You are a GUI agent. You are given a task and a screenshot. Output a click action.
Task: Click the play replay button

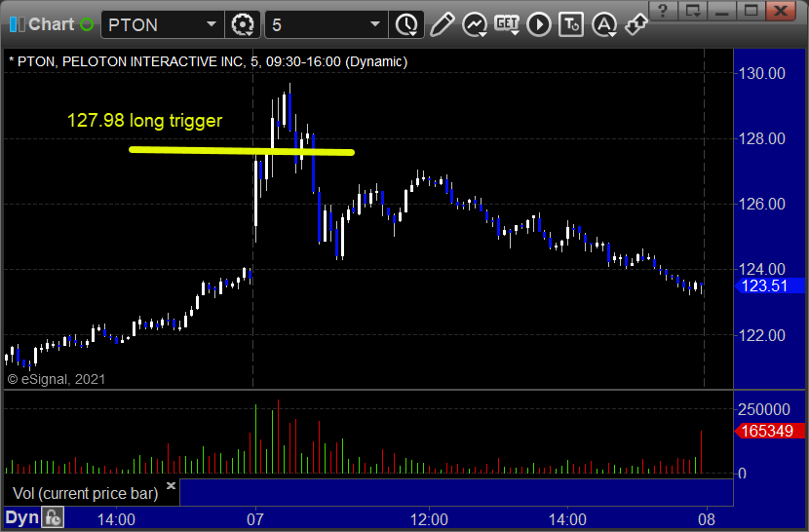pos(539,24)
